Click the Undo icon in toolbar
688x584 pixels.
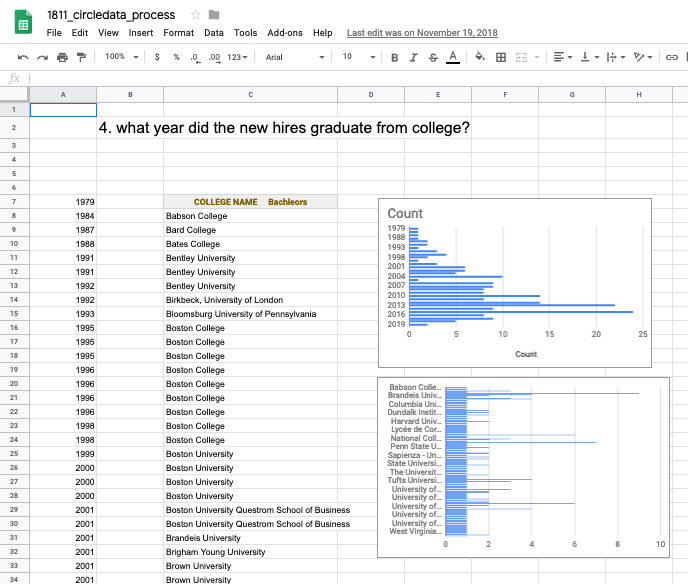23,57
